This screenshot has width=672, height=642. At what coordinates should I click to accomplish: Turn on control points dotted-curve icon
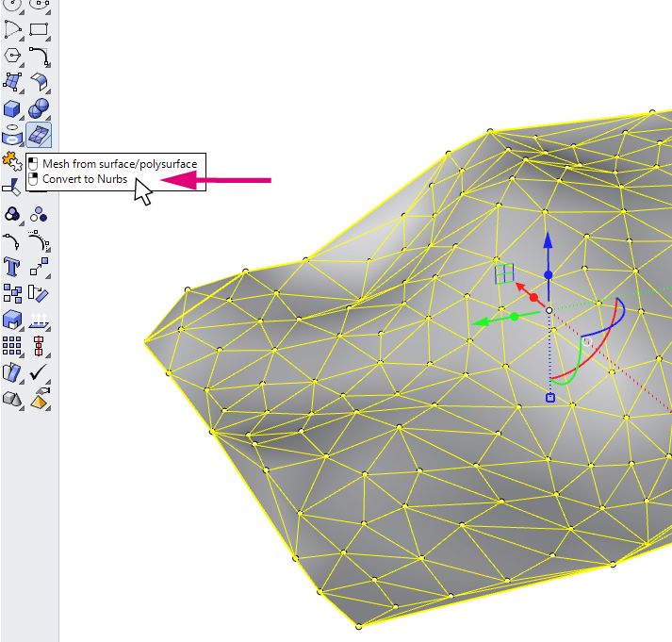(x=39, y=241)
